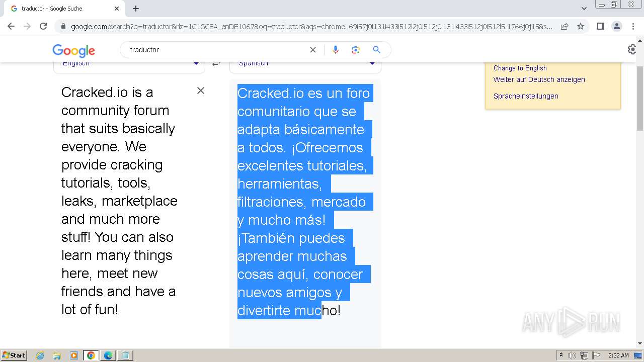
Task: Swap translation languages
Action: (216, 63)
